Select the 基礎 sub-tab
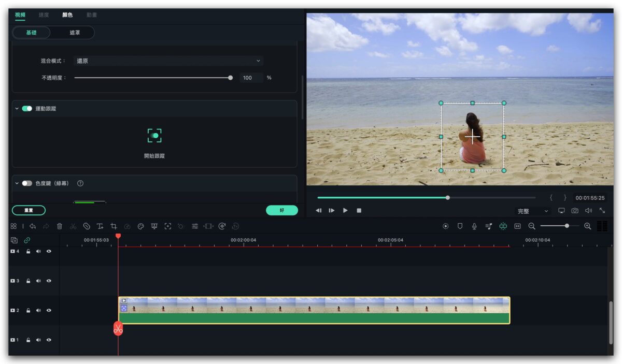This screenshot has height=364, width=622. click(x=31, y=33)
